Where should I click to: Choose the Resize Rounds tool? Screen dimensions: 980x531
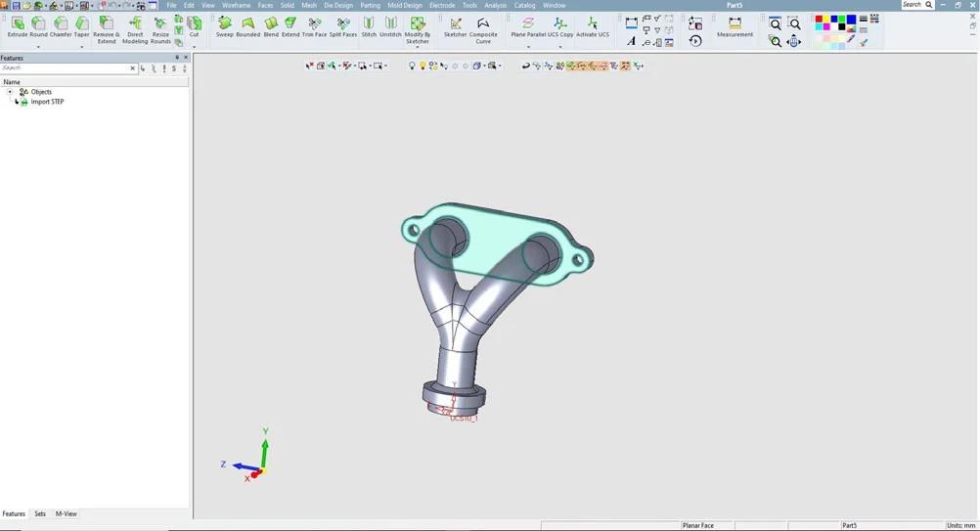160,30
